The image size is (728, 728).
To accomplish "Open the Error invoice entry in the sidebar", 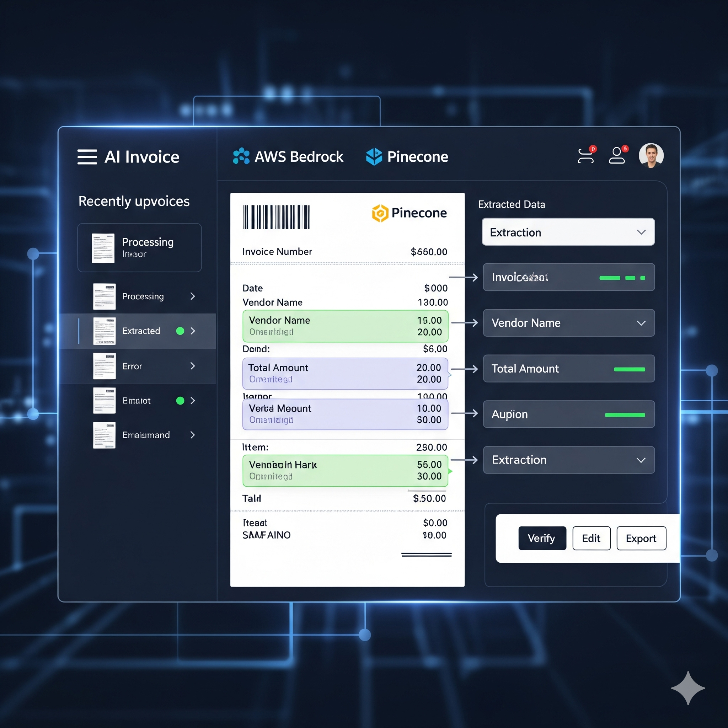I will (132, 366).
